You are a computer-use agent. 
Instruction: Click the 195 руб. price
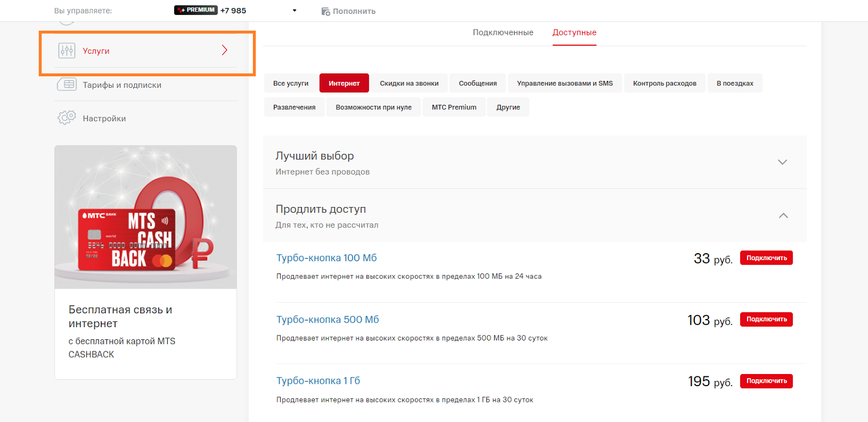pos(710,382)
